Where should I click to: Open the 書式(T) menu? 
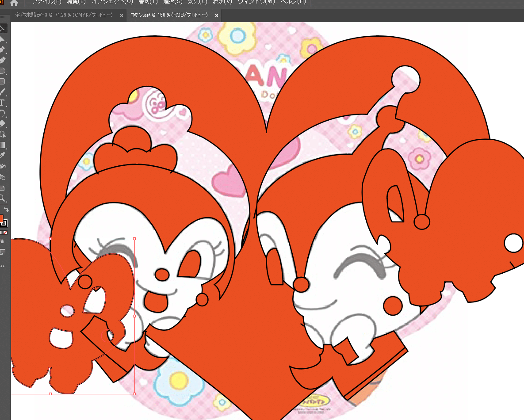point(148,2)
